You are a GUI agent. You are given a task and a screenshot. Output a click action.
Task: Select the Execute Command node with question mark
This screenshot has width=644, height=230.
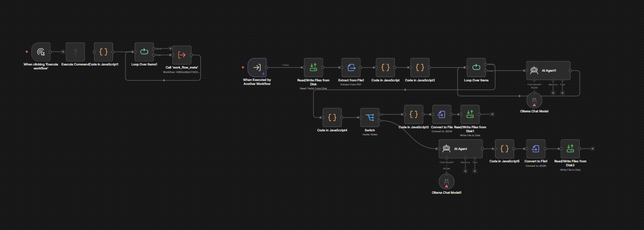(75, 52)
